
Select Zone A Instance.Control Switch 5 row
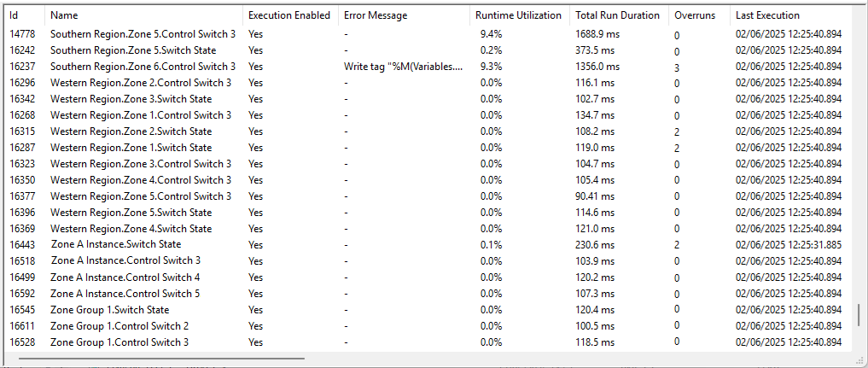[x=125, y=294]
